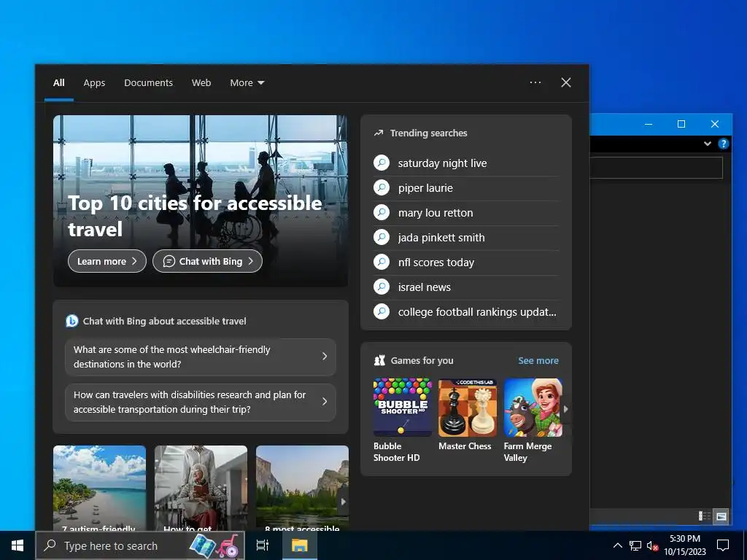The height and width of the screenshot is (560, 747).
Task: Search trending term piper laurie
Action: (425, 188)
